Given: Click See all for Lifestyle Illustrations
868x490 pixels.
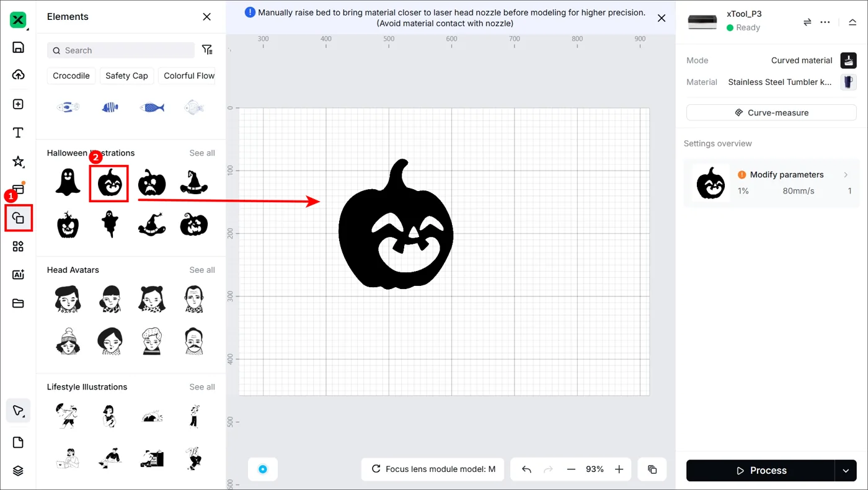Looking at the screenshot, I should (202, 386).
